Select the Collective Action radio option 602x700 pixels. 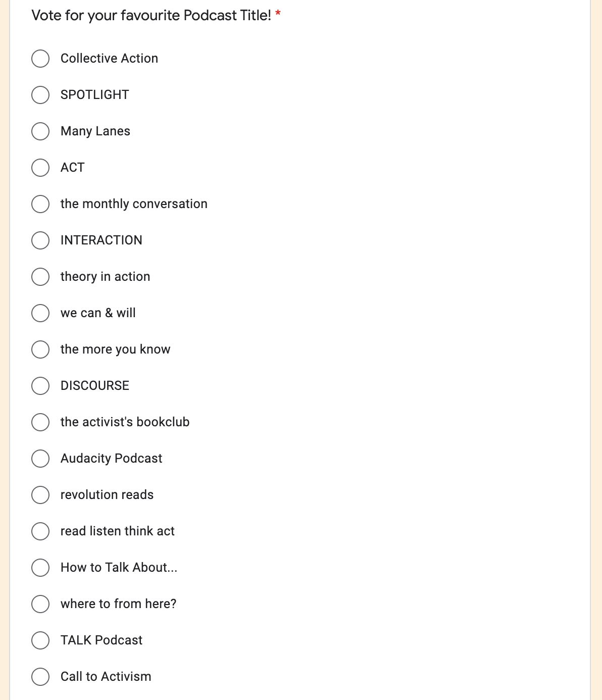(40, 59)
